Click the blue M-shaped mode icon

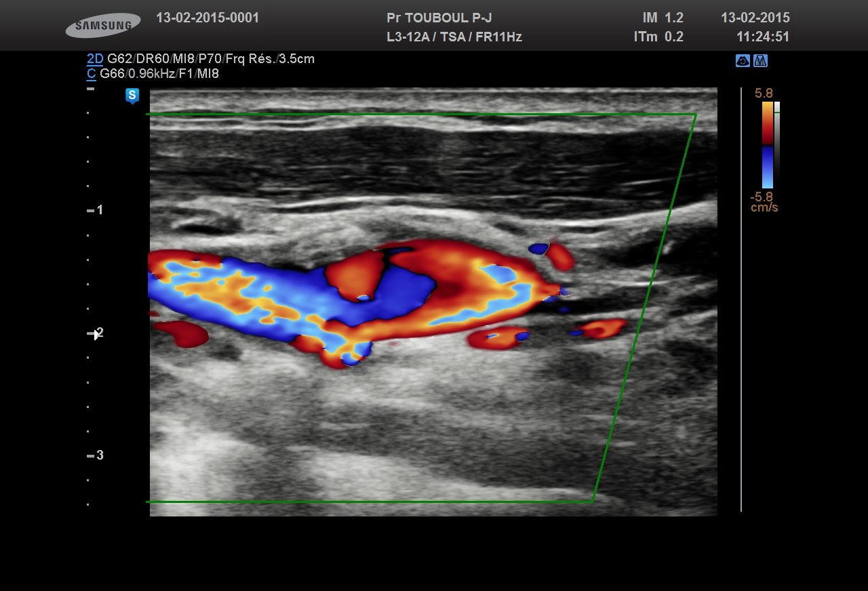[x=760, y=61]
